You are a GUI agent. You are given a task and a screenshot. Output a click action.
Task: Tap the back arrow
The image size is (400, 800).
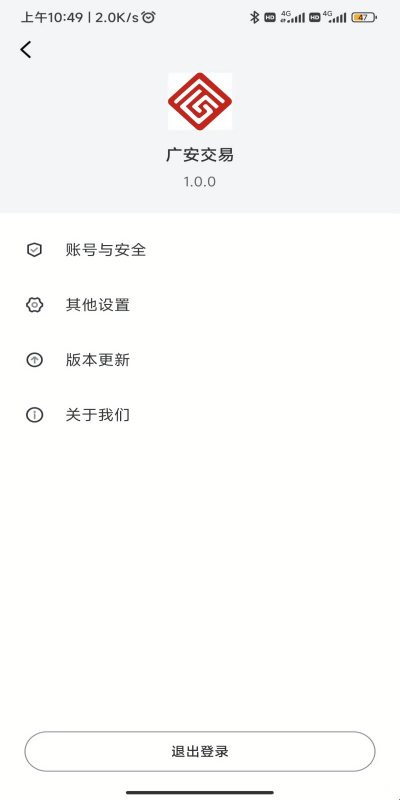coord(26,49)
